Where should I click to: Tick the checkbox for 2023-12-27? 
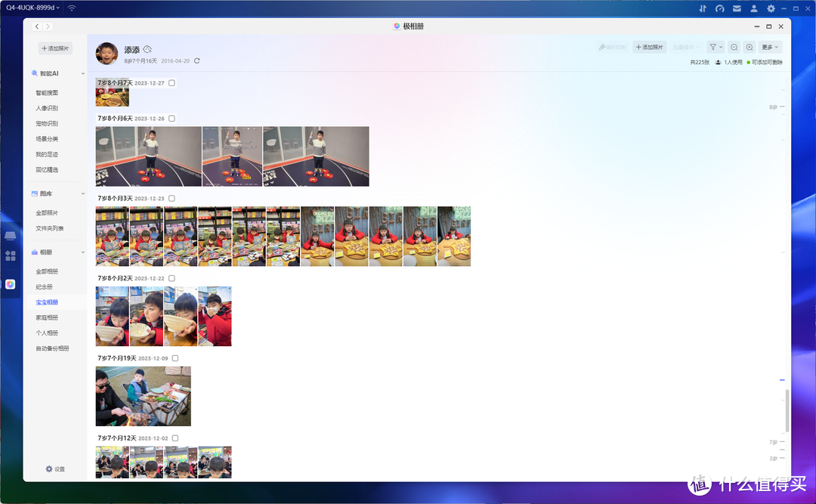[x=172, y=83]
